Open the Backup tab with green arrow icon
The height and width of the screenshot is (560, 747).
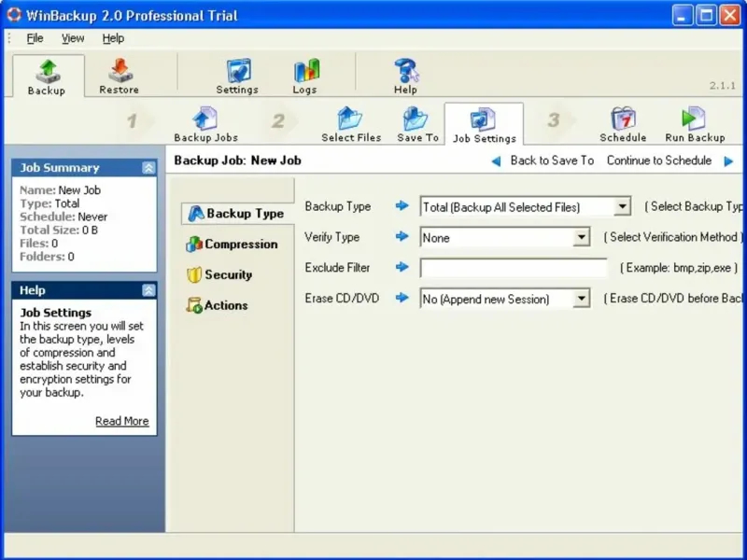click(48, 77)
